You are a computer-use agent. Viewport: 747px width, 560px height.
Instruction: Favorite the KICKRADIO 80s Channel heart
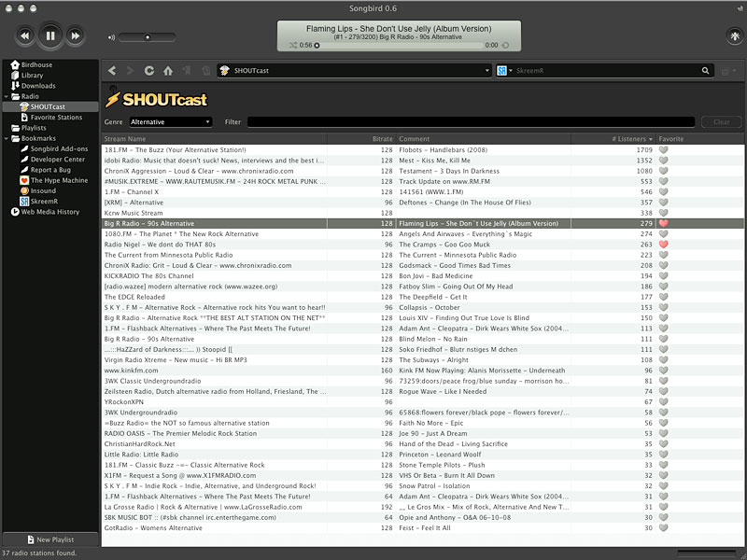pos(663,275)
